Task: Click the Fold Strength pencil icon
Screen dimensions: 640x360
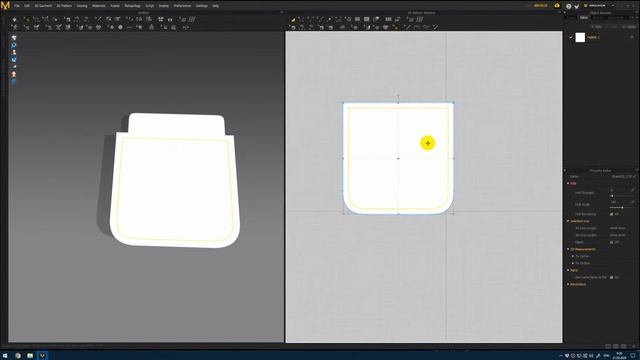Action: (633, 190)
